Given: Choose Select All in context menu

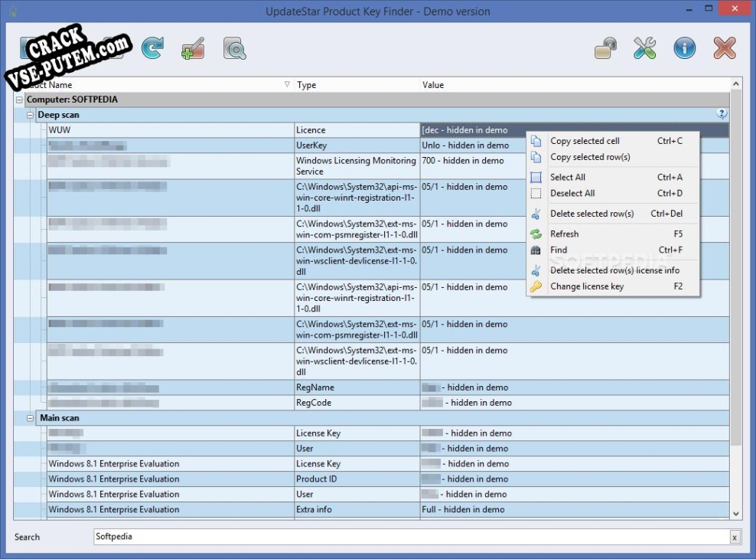Looking at the screenshot, I should 567,177.
